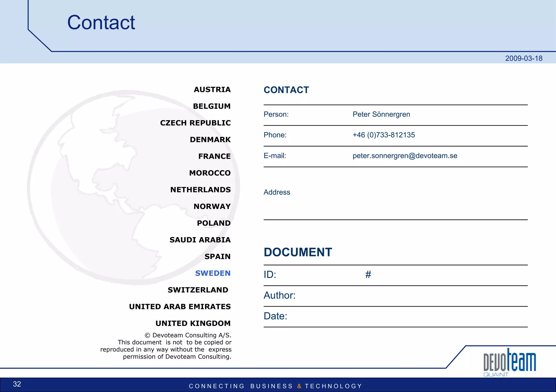Click UNITED ARAB EMIRATES entry
This screenshot has height=392, width=556.
click(x=180, y=307)
